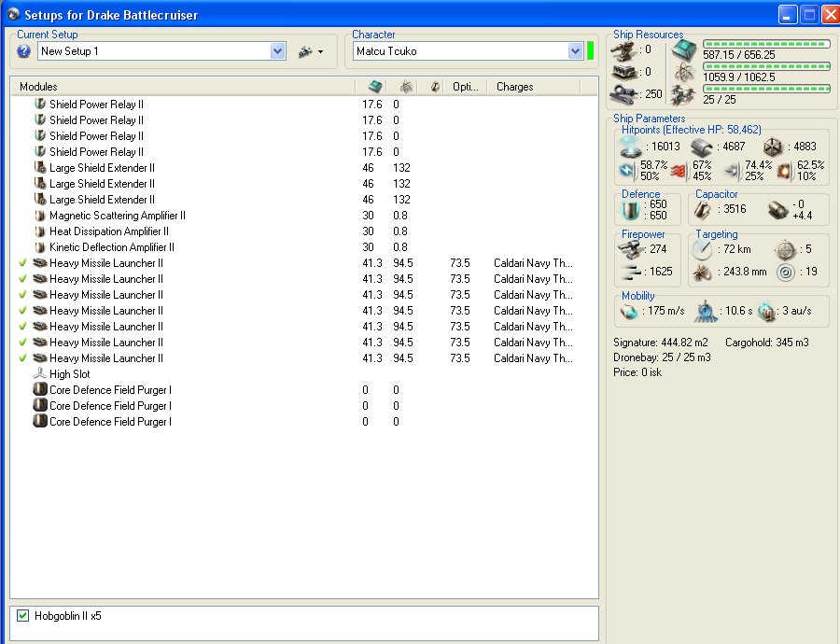Viewport: 840px width, 644px height.
Task: Select the Hobgoblin II x5 drone entry
Action: (x=68, y=616)
